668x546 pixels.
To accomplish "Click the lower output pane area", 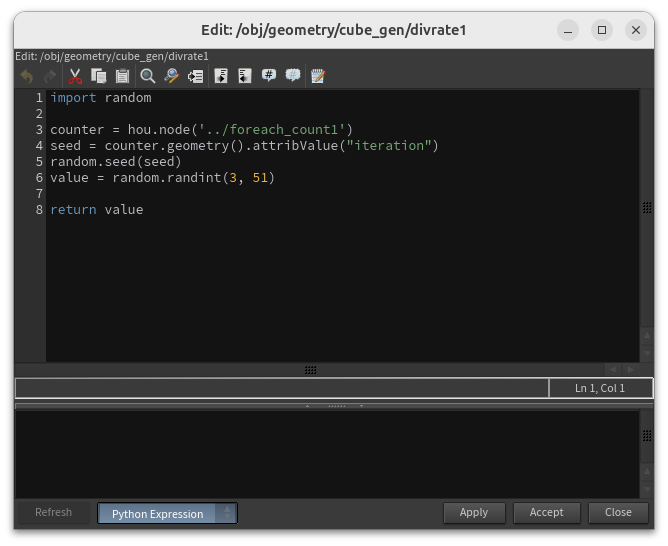I will pyautogui.click(x=327, y=454).
